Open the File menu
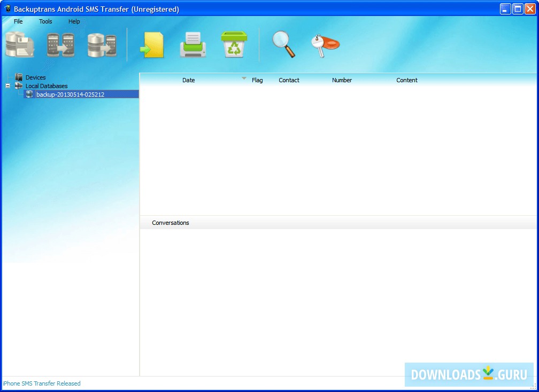Screen dimensions: 539x392 pyautogui.click(x=18, y=21)
